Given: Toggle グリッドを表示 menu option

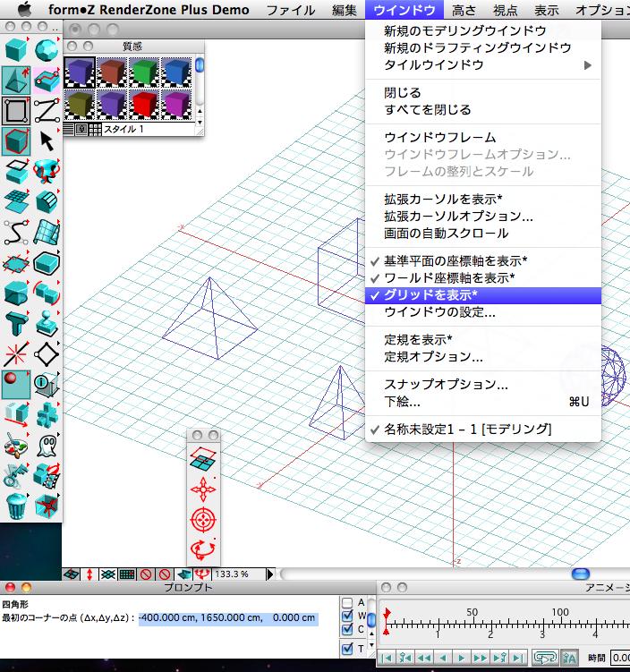Looking at the screenshot, I should tap(483, 295).
